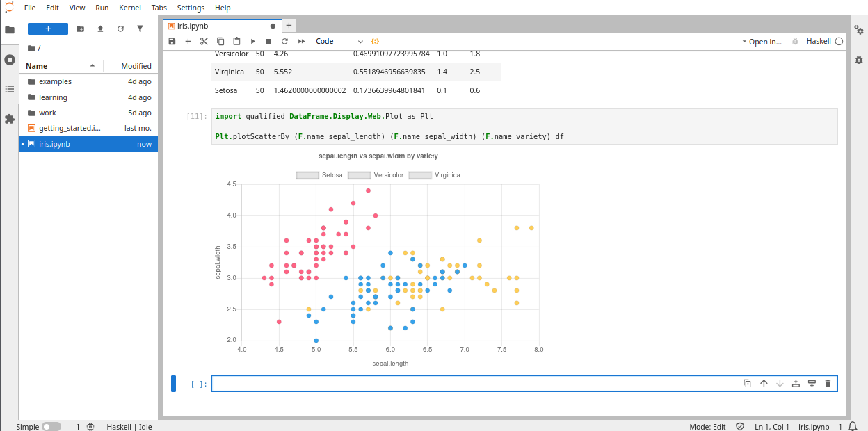Screen dimensions: 868x431
Task: Open the Settings menu
Action: click(x=191, y=8)
